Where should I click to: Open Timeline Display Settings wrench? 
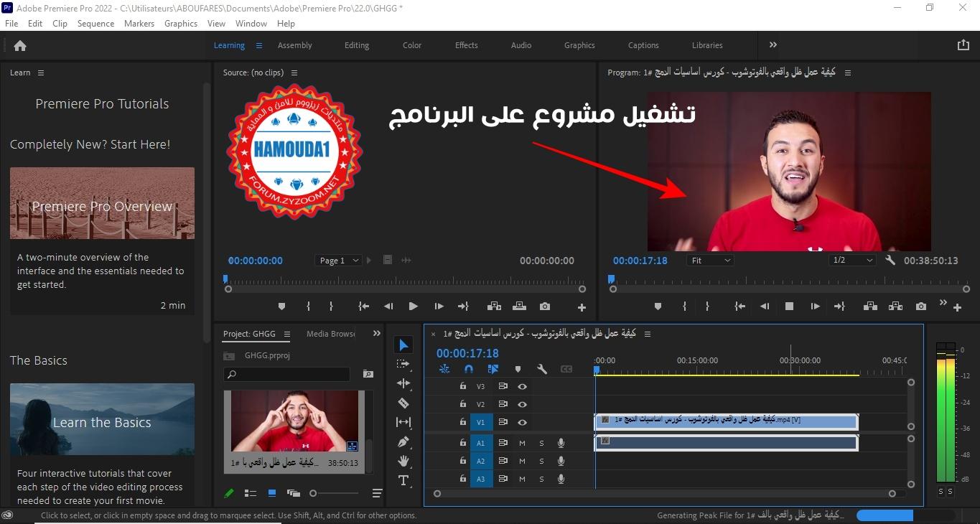[x=542, y=369]
